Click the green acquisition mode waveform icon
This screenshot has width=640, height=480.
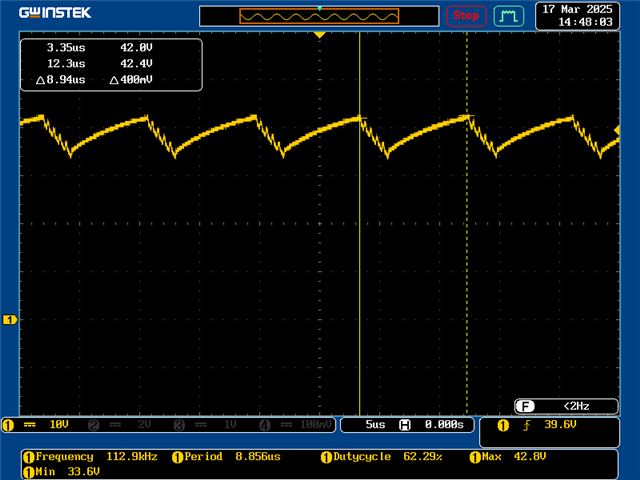tap(509, 16)
